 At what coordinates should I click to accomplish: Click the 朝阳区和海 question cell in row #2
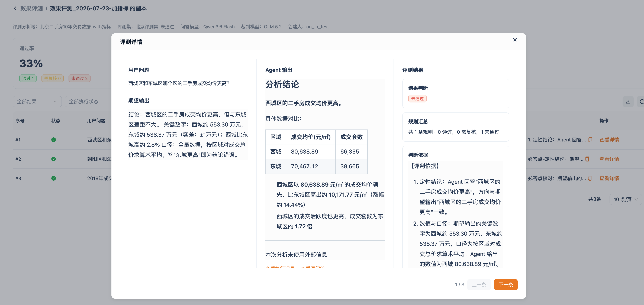99,159
